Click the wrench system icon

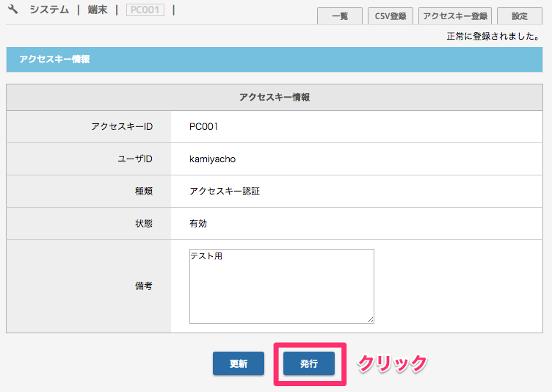(12, 9)
